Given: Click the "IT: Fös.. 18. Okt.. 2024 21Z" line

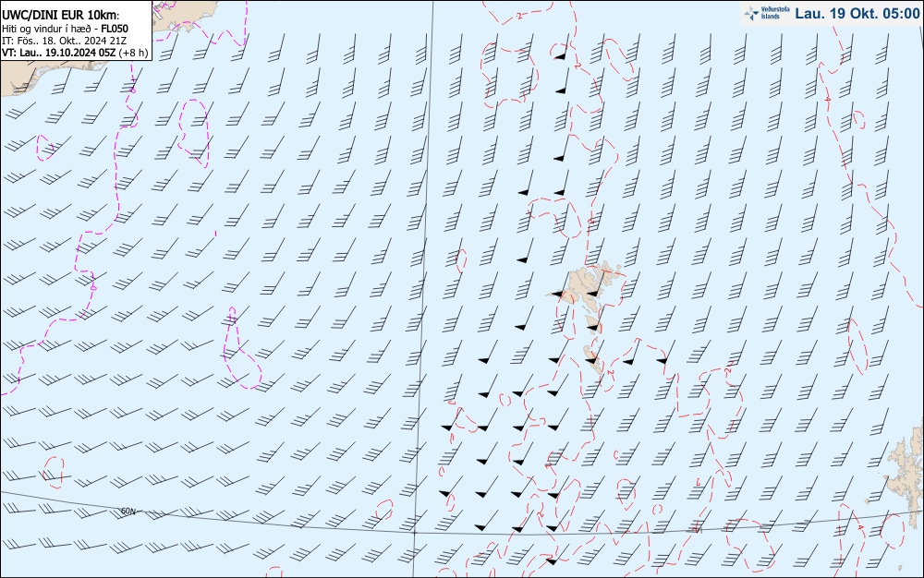Looking at the screenshot, I should click(x=65, y=41).
